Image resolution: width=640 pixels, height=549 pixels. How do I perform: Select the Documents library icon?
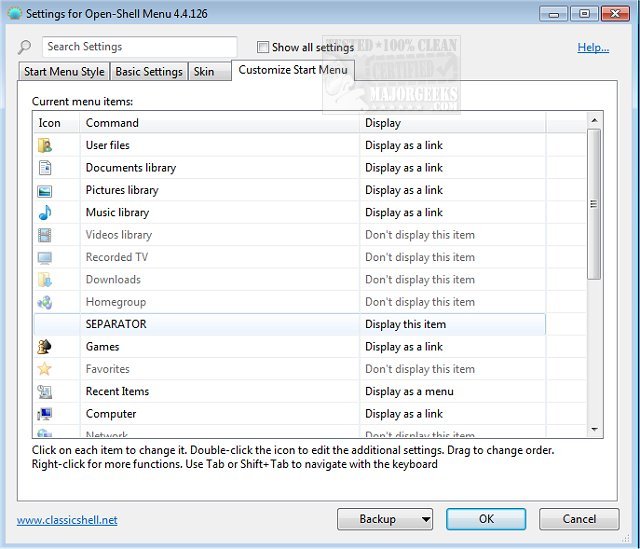[x=45, y=168]
